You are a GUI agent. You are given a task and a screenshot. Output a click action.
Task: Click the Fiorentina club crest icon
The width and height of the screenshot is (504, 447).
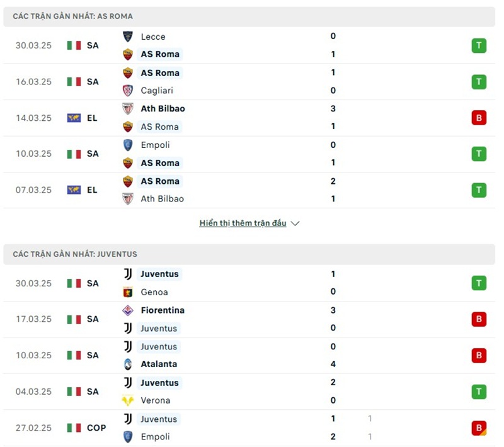128,310
